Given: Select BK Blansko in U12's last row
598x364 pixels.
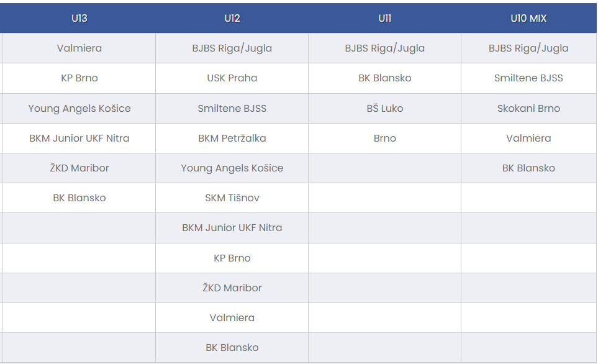Looking at the screenshot, I should click(232, 347).
